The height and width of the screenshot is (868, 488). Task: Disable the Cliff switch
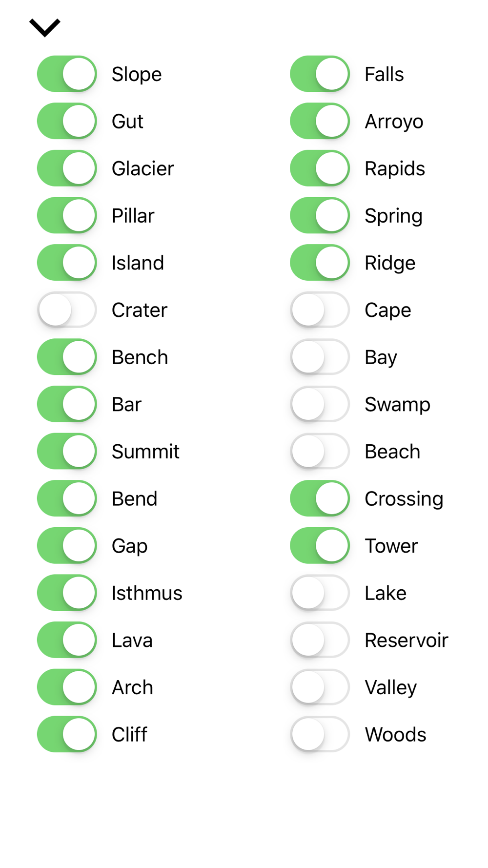(67, 734)
